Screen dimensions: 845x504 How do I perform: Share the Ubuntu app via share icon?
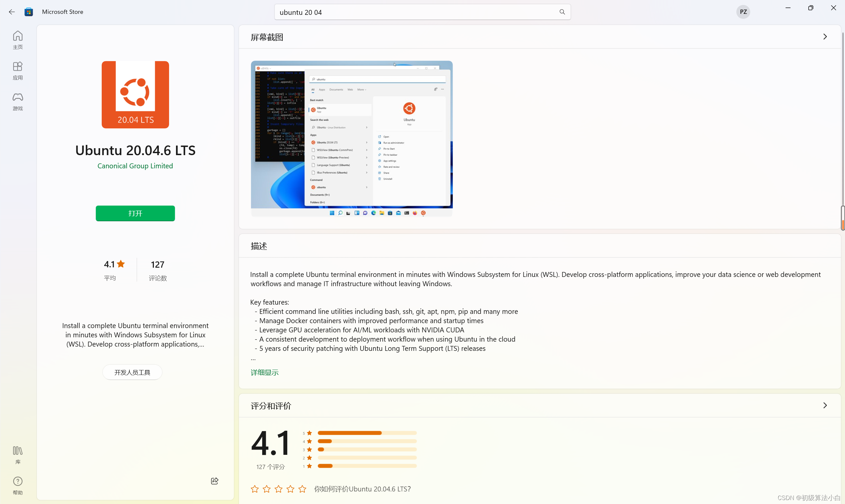[214, 481]
